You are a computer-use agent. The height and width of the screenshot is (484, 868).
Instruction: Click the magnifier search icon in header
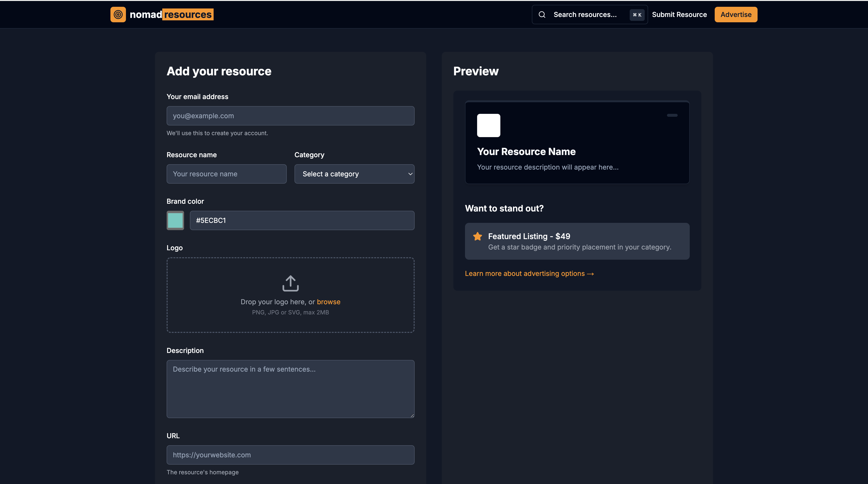coord(542,15)
